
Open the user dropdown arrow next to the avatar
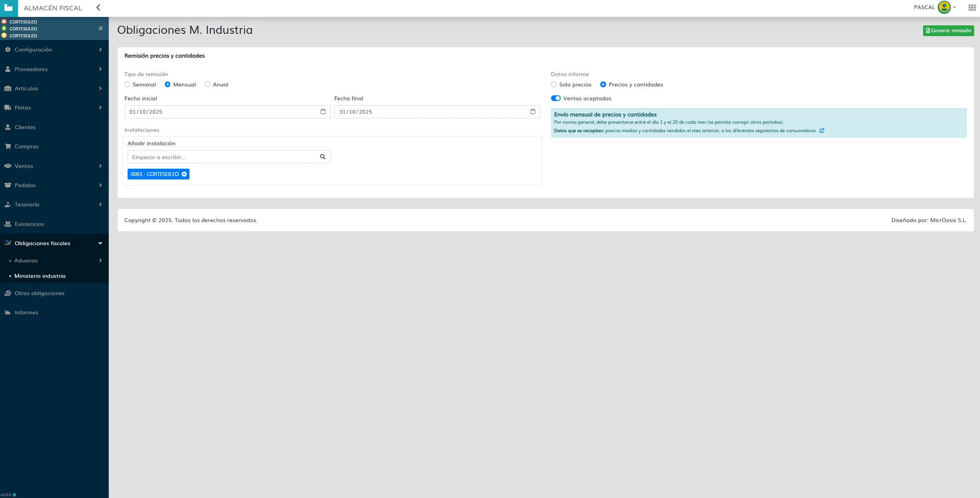tap(954, 8)
